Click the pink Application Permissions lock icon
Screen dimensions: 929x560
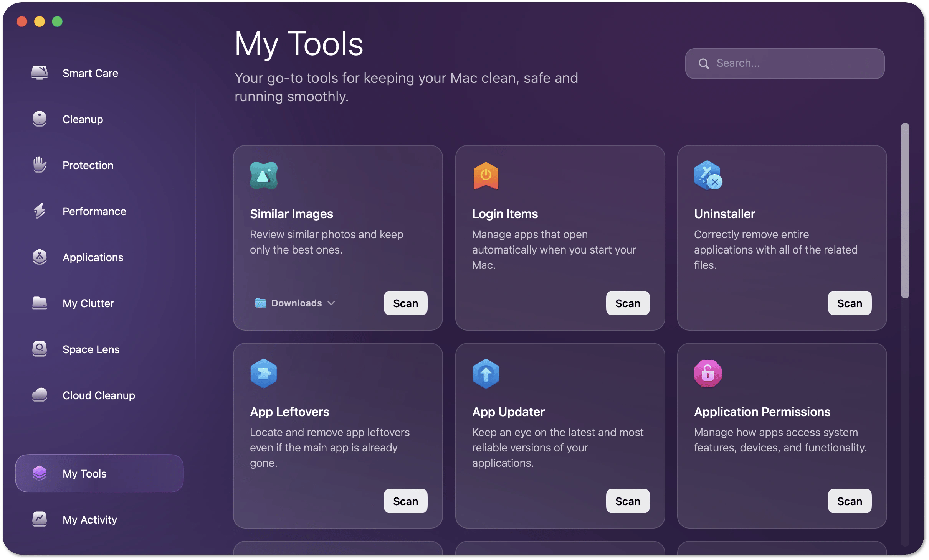click(707, 373)
